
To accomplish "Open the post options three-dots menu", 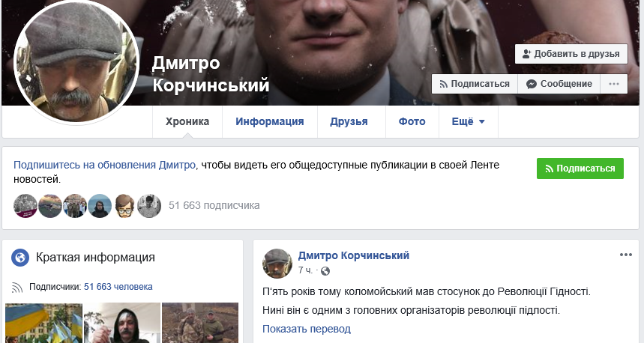I will [x=625, y=255].
